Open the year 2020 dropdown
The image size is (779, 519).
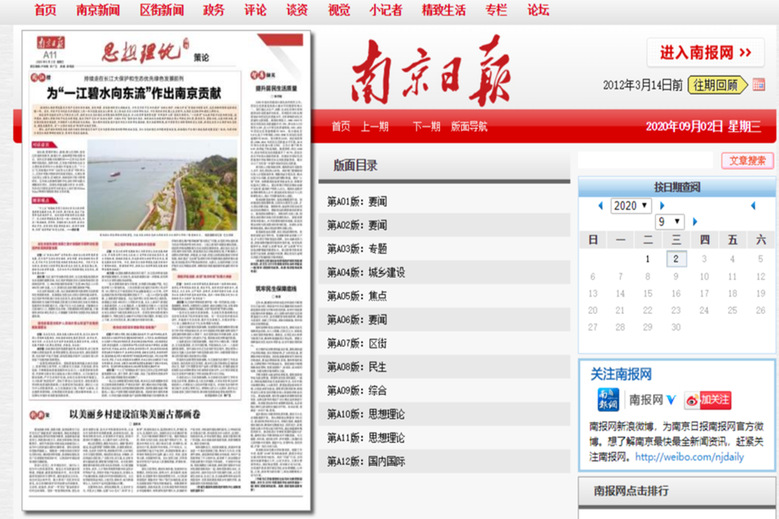tap(631, 206)
